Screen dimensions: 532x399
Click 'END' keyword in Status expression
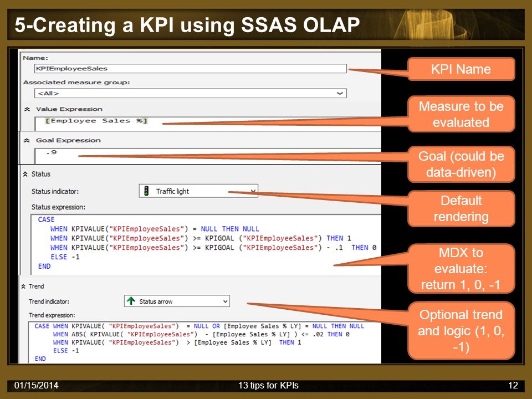click(44, 267)
